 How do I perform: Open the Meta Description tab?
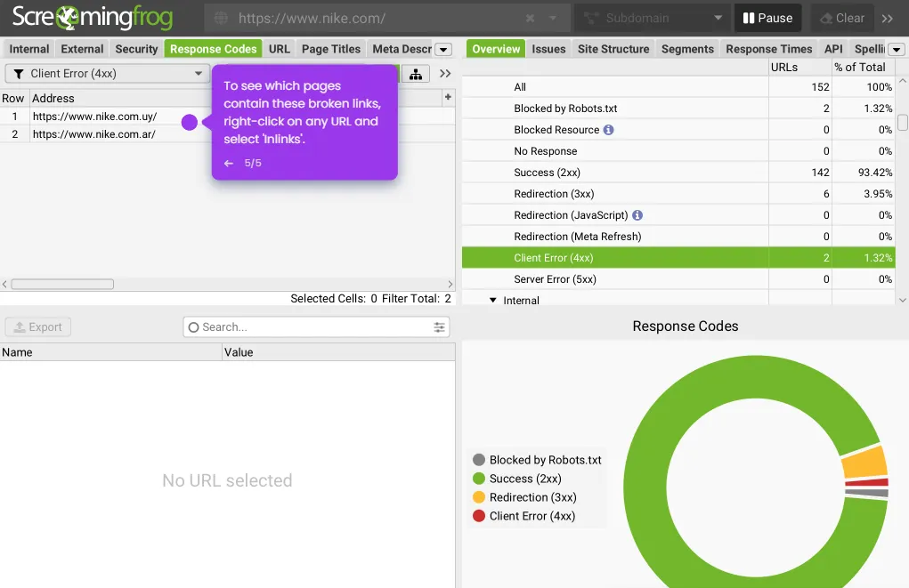click(x=402, y=49)
